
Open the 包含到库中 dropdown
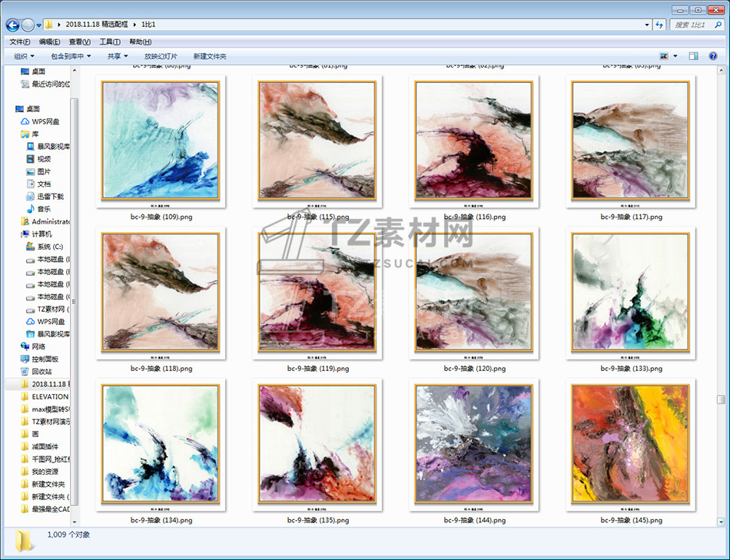[x=71, y=56]
